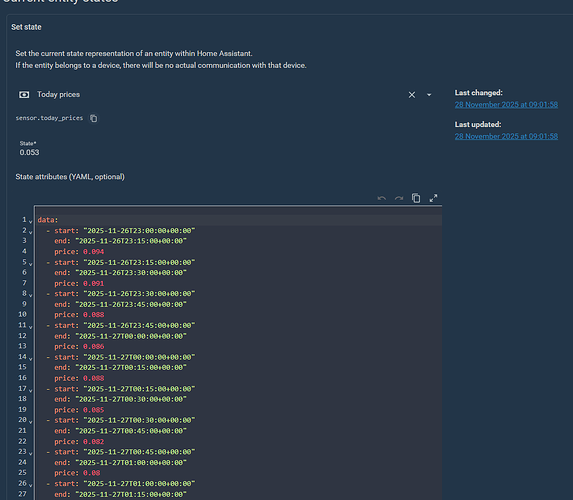Click the price value 0.094 in editor

[x=94, y=252]
